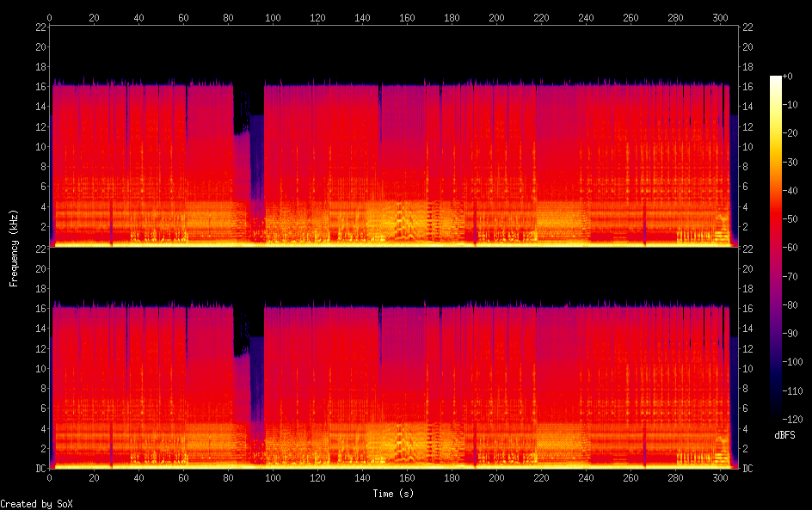Click the lower channel spectrogram plot
812x510 pixels.
point(394,359)
